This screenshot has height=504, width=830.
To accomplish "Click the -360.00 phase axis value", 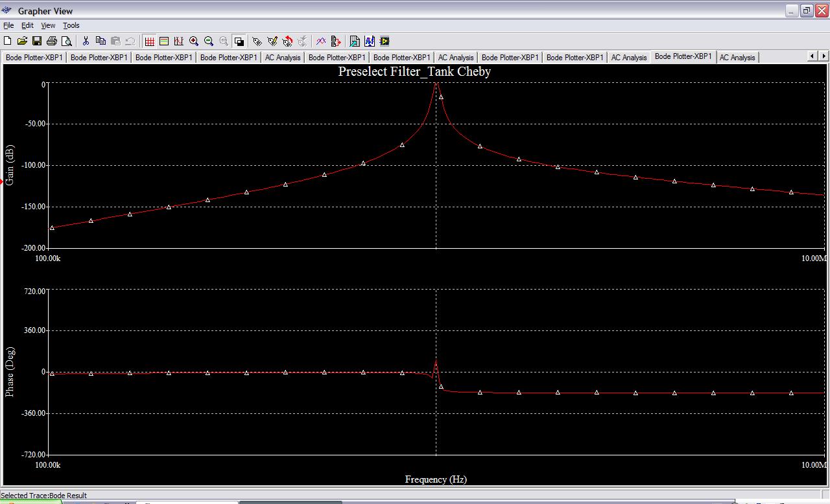I will (34, 413).
